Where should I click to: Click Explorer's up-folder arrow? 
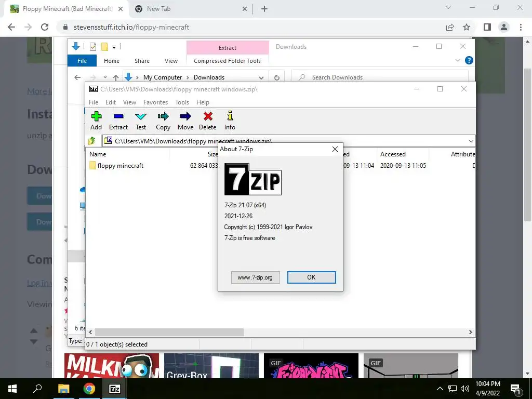click(116, 77)
